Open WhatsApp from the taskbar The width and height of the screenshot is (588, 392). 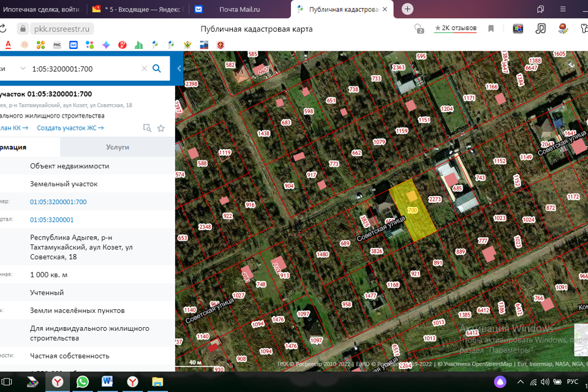click(83, 382)
